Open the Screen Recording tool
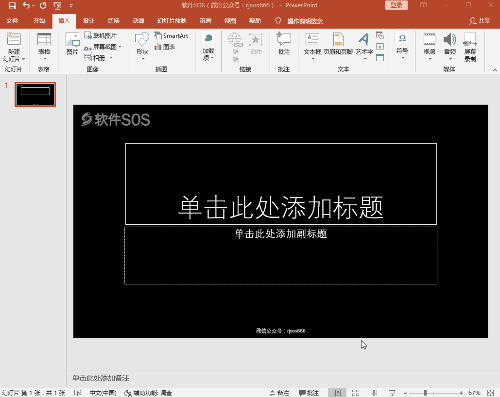The height and width of the screenshot is (397, 500). pos(470,47)
